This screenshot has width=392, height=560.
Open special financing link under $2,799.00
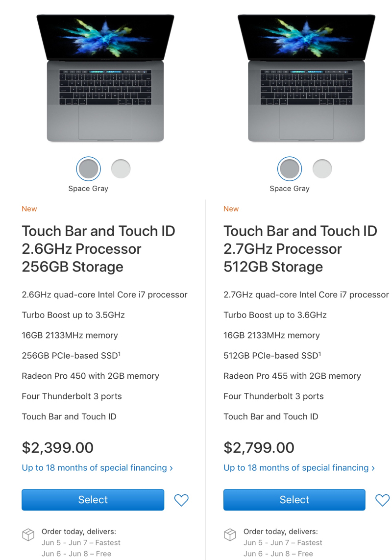tap(299, 468)
